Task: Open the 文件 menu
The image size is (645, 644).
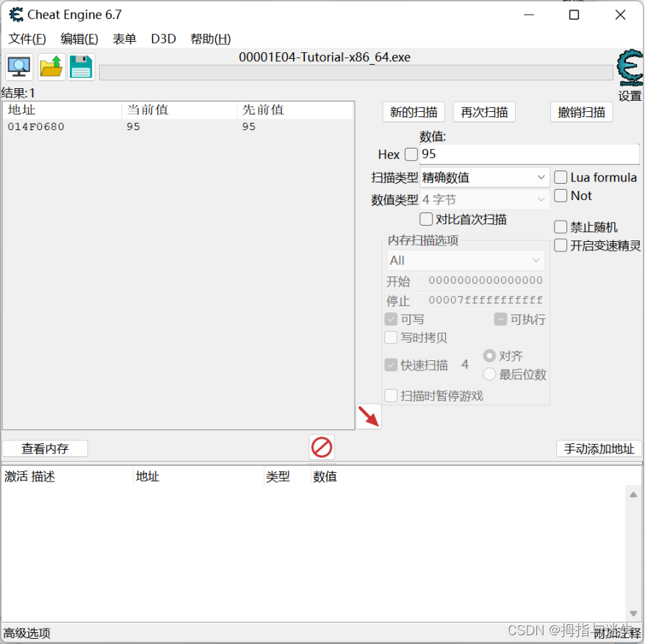Action: (26, 39)
